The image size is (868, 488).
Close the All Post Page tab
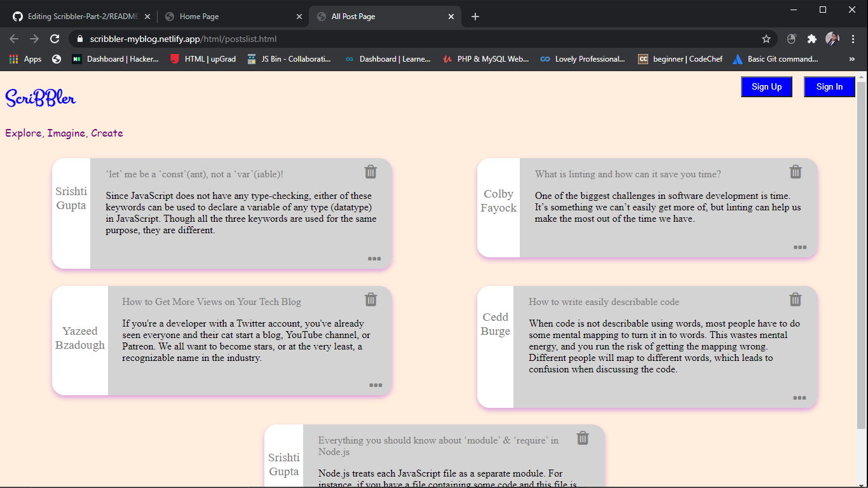pyautogui.click(x=451, y=16)
